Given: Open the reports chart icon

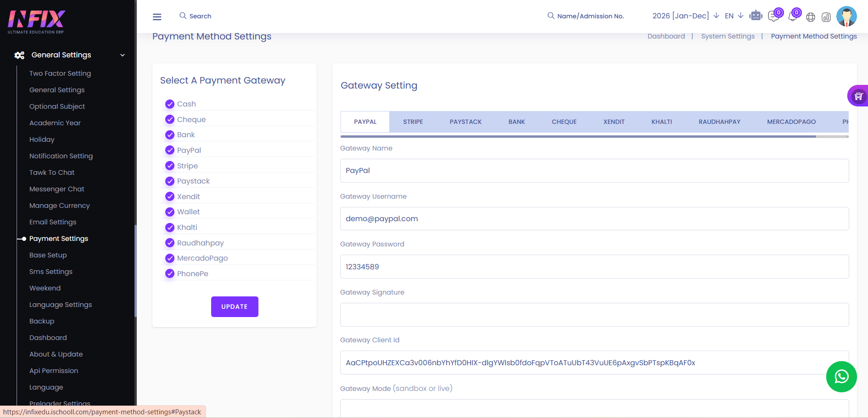Looking at the screenshot, I should pos(826,17).
